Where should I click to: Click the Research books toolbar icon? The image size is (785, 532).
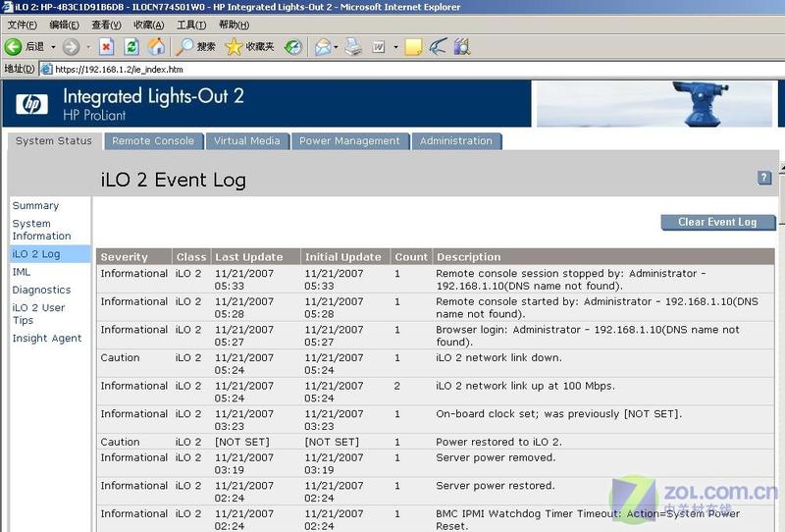462,47
